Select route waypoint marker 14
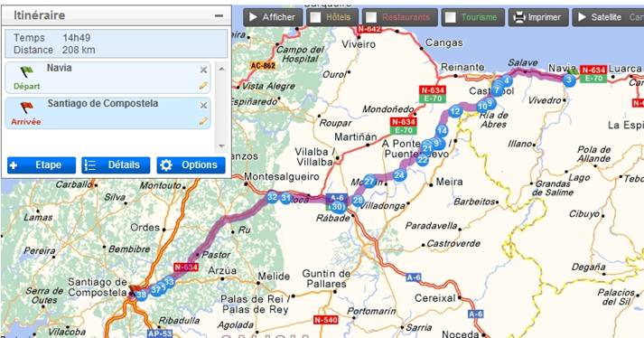This screenshot has height=338, width=644. tap(442, 131)
